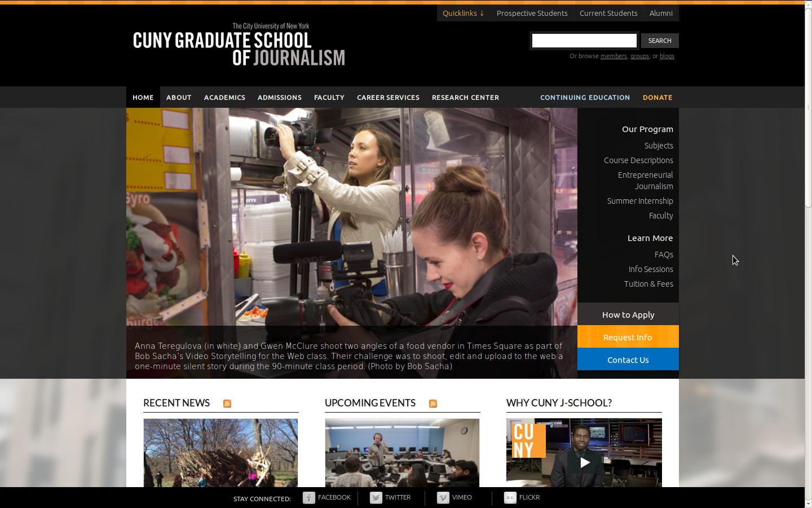Open the Alumni link
The image size is (812, 508).
tap(661, 13)
